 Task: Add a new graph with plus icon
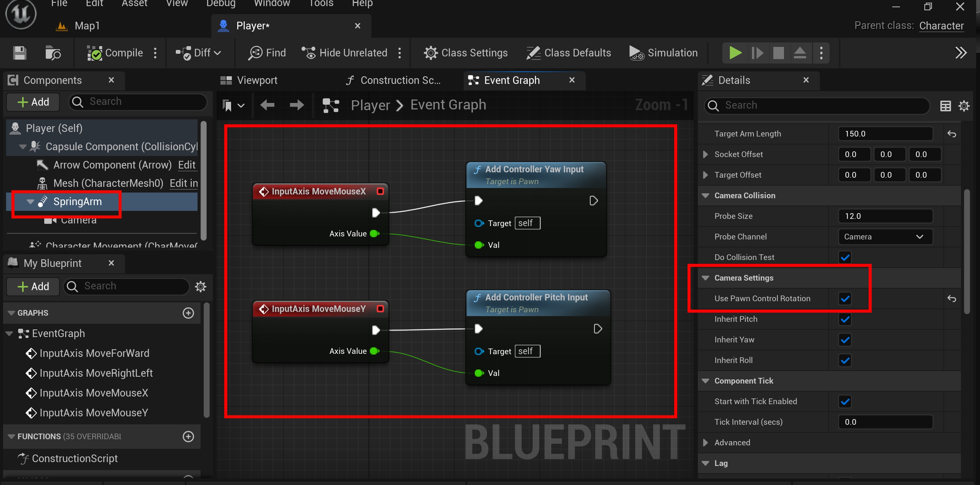188,313
